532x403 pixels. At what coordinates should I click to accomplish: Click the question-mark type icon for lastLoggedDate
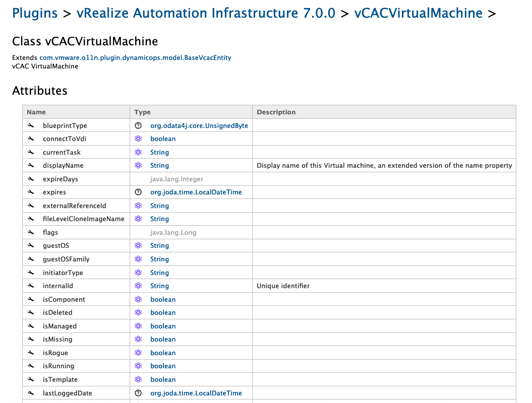[138, 393]
